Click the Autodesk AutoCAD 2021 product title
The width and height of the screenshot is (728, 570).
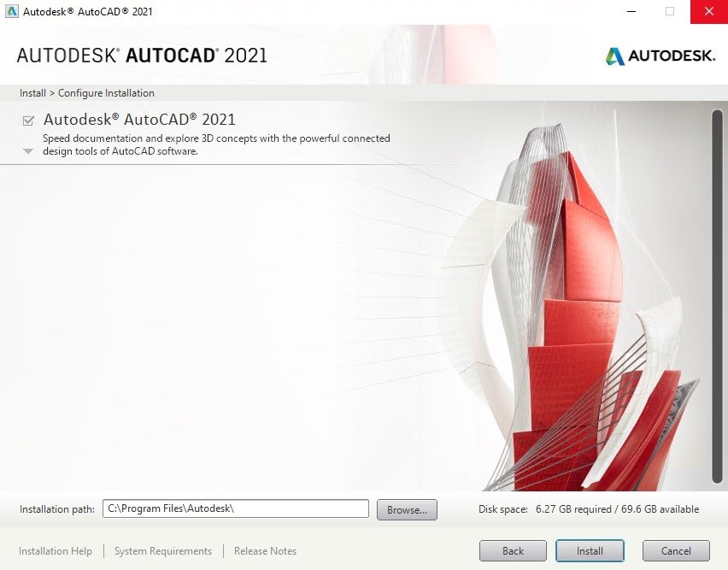(139, 120)
